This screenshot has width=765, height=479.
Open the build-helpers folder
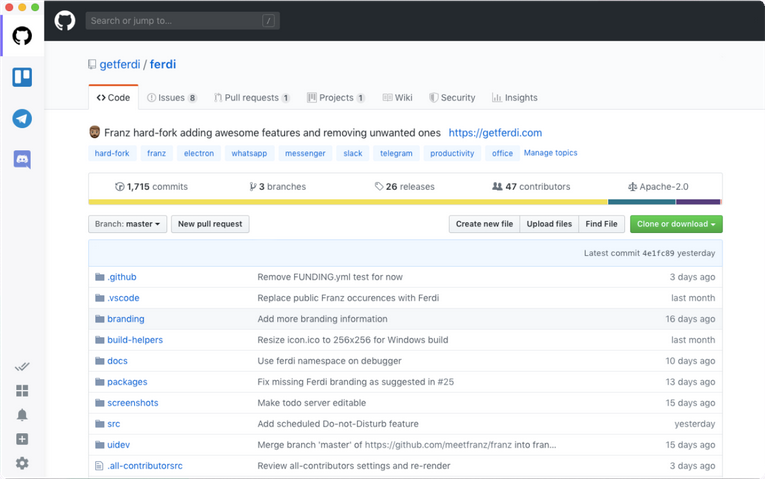135,340
